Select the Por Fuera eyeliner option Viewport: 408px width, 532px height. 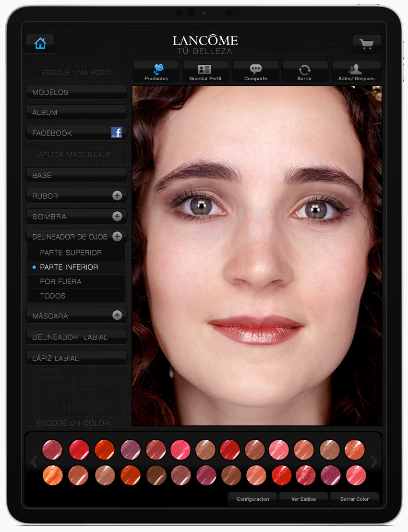pyautogui.click(x=60, y=281)
